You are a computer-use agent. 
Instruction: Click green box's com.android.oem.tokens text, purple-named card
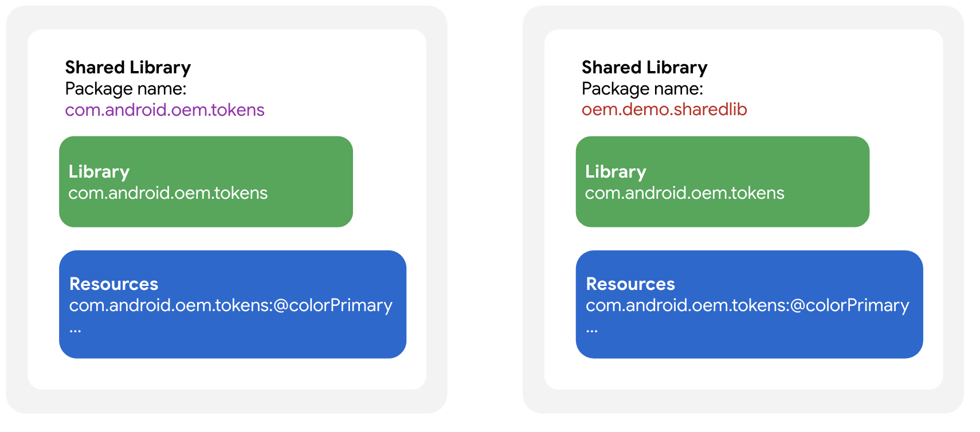click(168, 193)
